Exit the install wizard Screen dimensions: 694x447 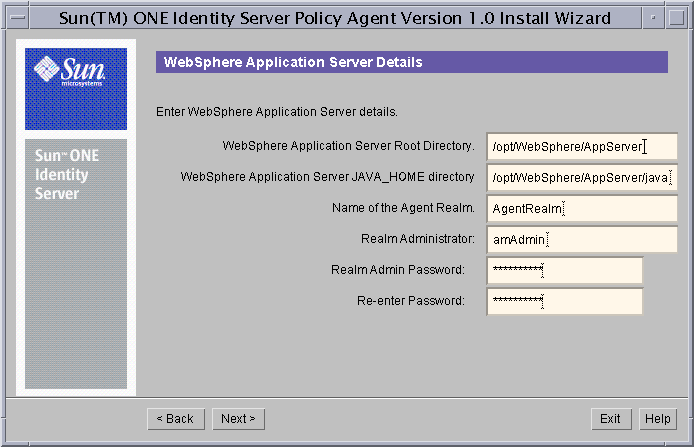(611, 419)
